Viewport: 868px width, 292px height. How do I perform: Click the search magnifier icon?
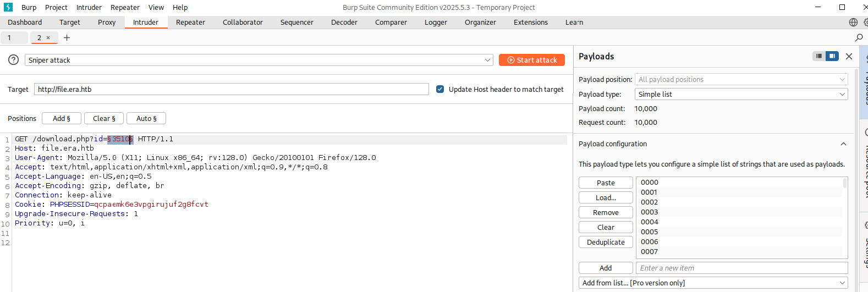coord(859,37)
